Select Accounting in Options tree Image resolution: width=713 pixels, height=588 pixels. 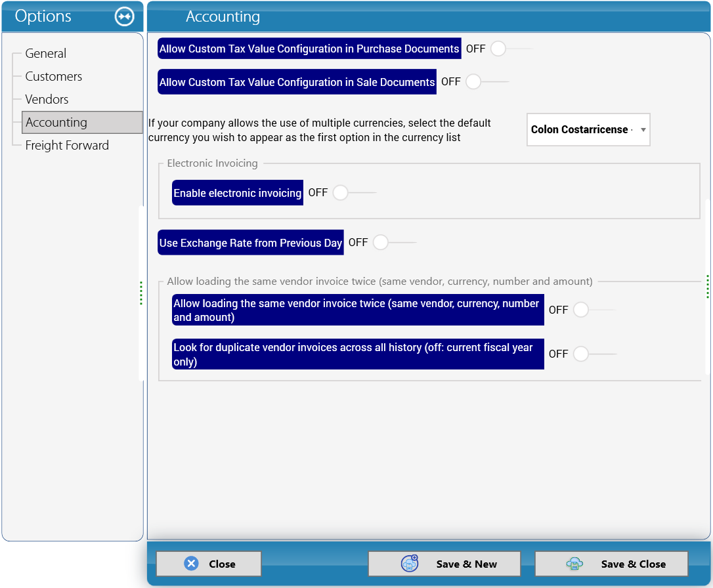[x=82, y=122]
